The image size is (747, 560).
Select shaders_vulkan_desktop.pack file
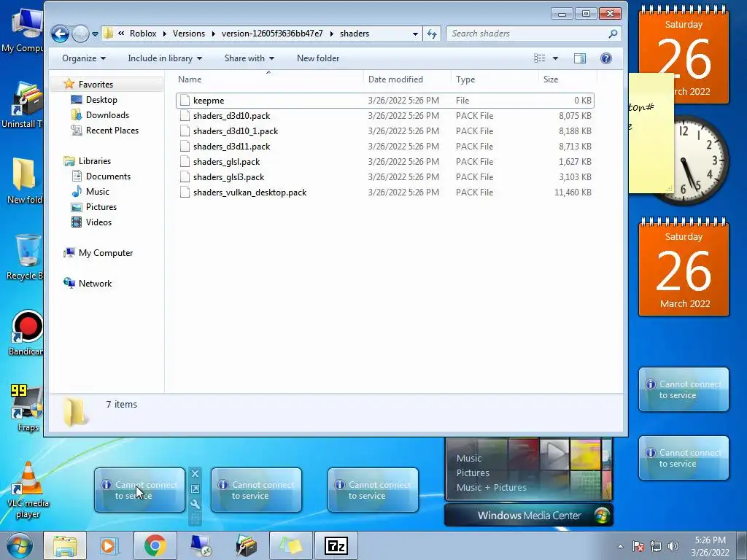tap(385, 192)
